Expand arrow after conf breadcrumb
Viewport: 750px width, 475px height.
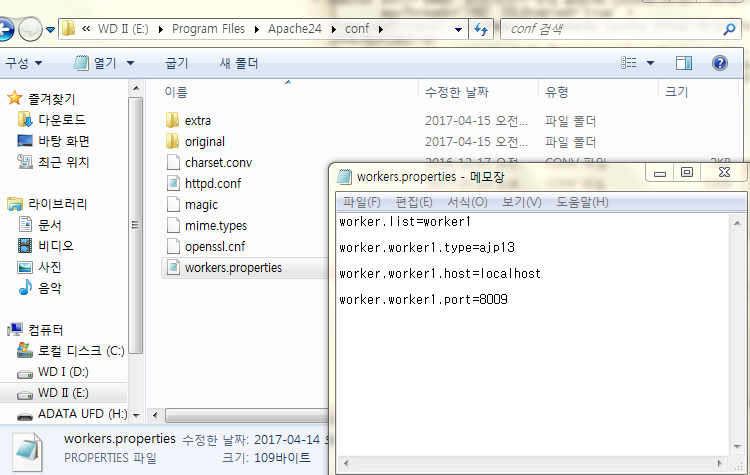(x=381, y=30)
